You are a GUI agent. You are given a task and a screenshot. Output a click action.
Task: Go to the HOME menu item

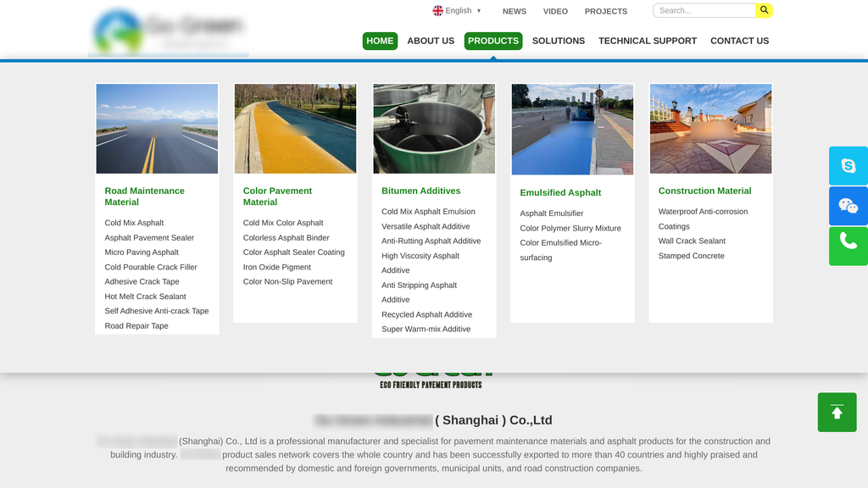tap(380, 41)
